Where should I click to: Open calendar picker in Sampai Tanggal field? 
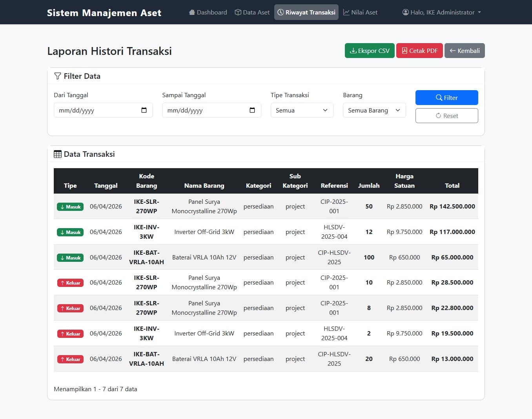pyautogui.click(x=252, y=110)
